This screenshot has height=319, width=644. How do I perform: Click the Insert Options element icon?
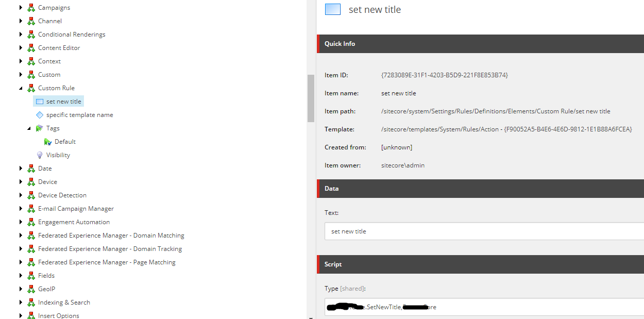(x=30, y=315)
